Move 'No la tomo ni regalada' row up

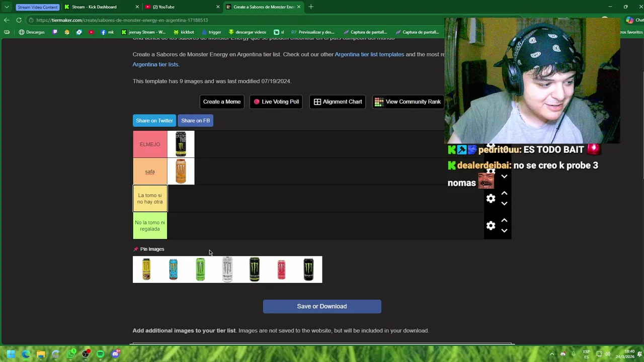point(504,220)
